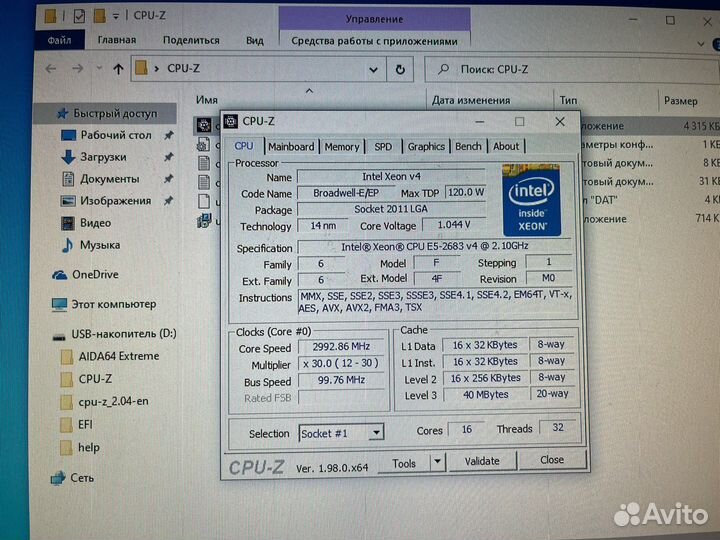The image size is (720, 540).
Task: Open the Главная ribbon tab
Action: [x=117, y=40]
